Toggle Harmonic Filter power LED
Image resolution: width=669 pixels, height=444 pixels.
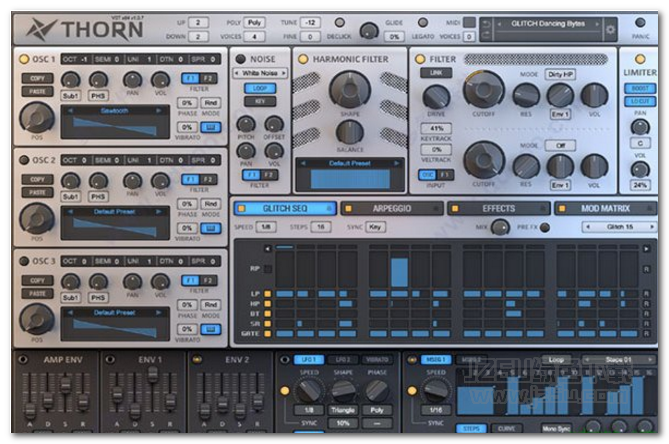[303, 59]
